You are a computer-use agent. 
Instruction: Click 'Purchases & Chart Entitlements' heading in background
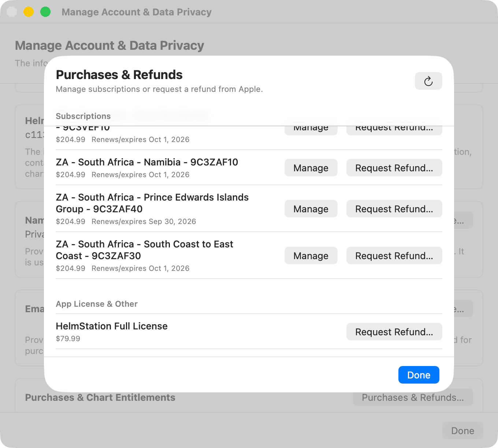coord(100,397)
